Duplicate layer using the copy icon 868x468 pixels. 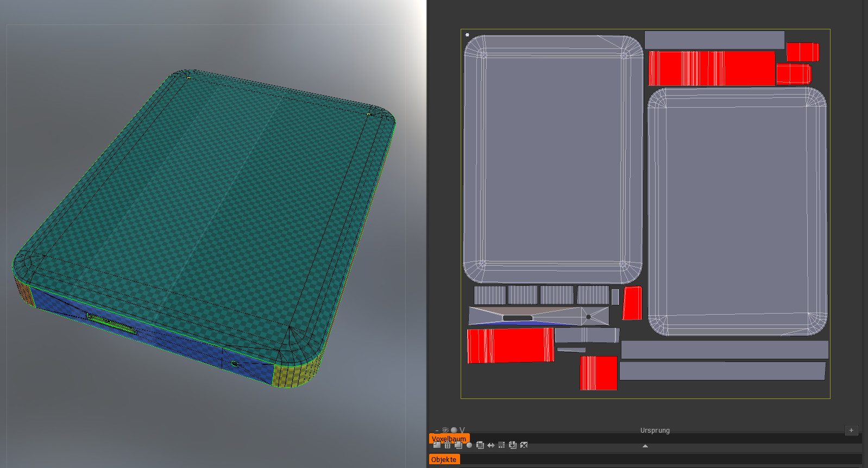(x=458, y=445)
